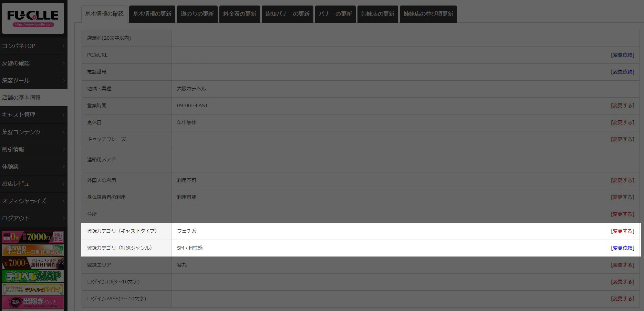Expand the 集客ツール sidebar menu
Screen dimensions: 644x311
point(34,80)
